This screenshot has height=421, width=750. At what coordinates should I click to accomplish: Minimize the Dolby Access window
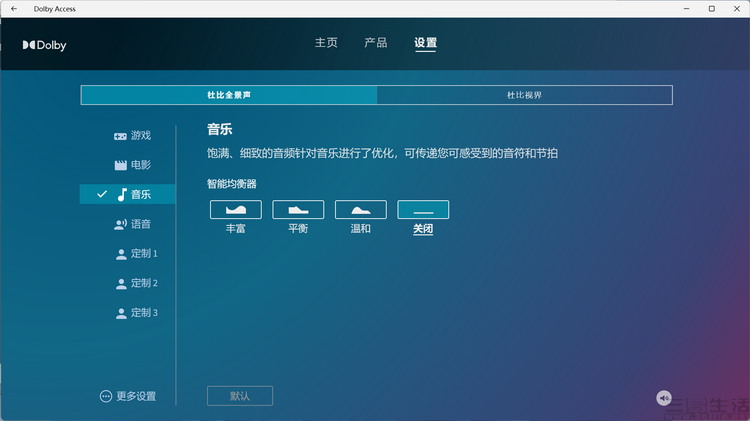click(686, 9)
